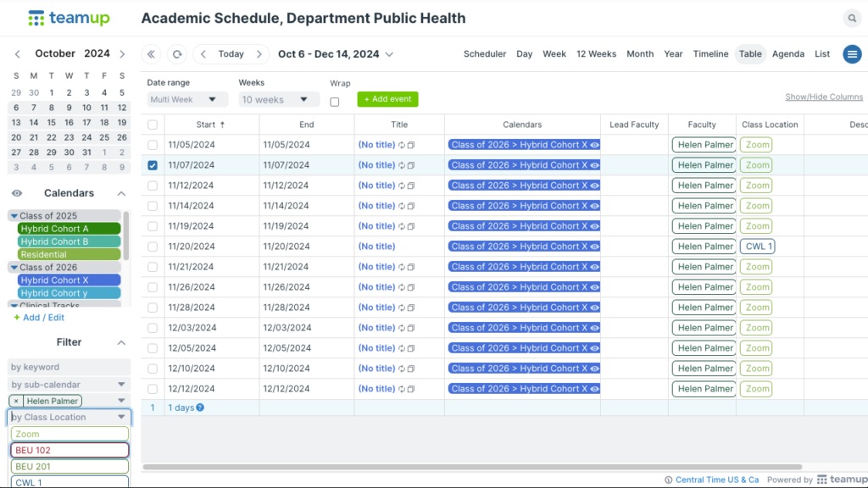Check the 11/28/2024 row checkbox

[x=153, y=308]
